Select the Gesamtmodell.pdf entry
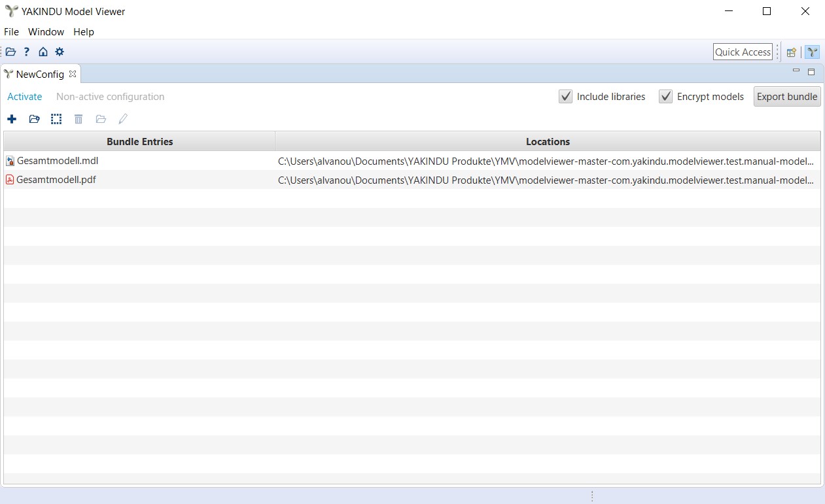The height and width of the screenshot is (504, 825). pos(56,180)
